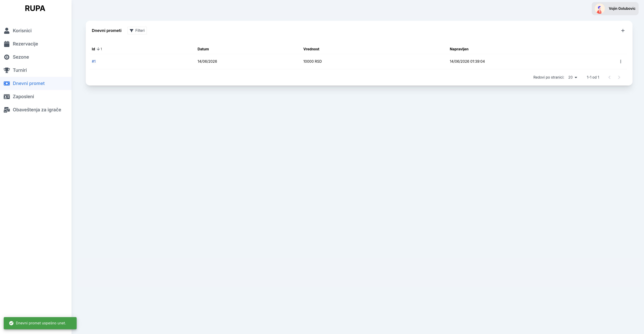Screen dimensions: 644x334
Task: Sort by Napravljen column header
Action: [x=459, y=49]
